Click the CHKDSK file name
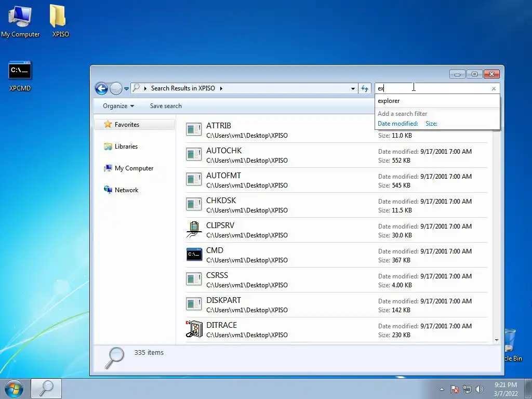This screenshot has height=399, width=532. [221, 201]
